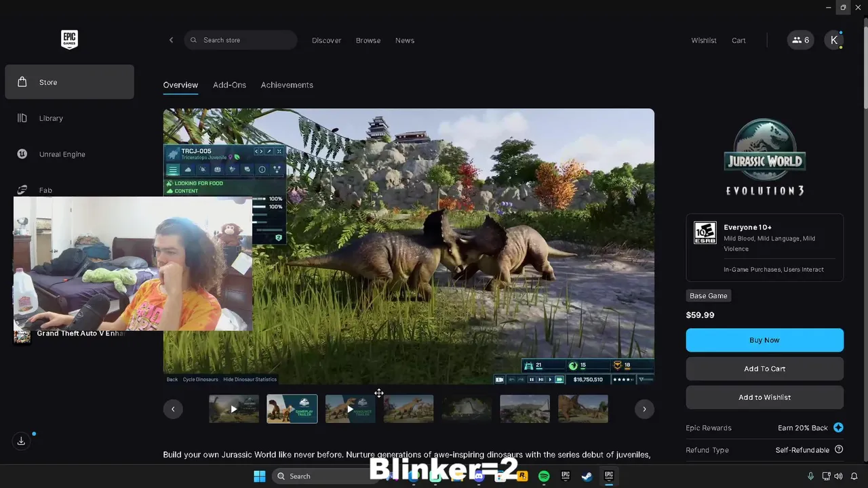
Task: Click the Base Game tag
Action: click(708, 296)
